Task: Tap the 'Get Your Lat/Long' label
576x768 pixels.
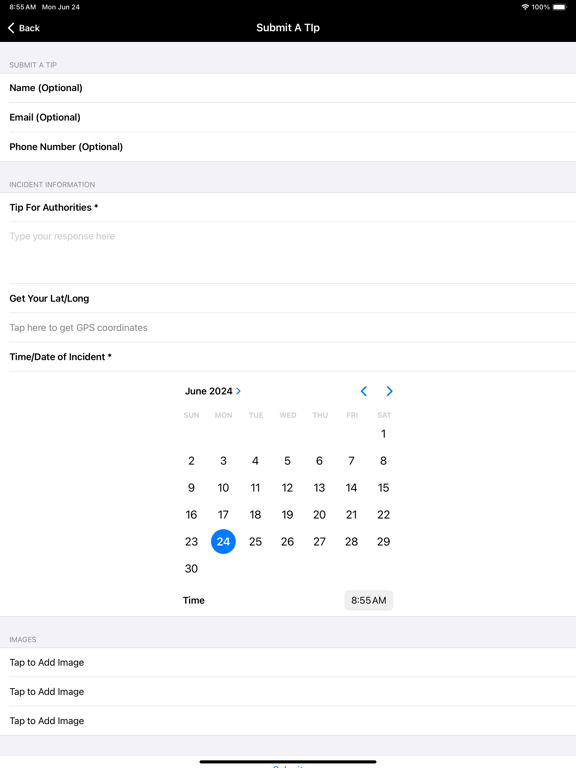Action: click(x=49, y=299)
